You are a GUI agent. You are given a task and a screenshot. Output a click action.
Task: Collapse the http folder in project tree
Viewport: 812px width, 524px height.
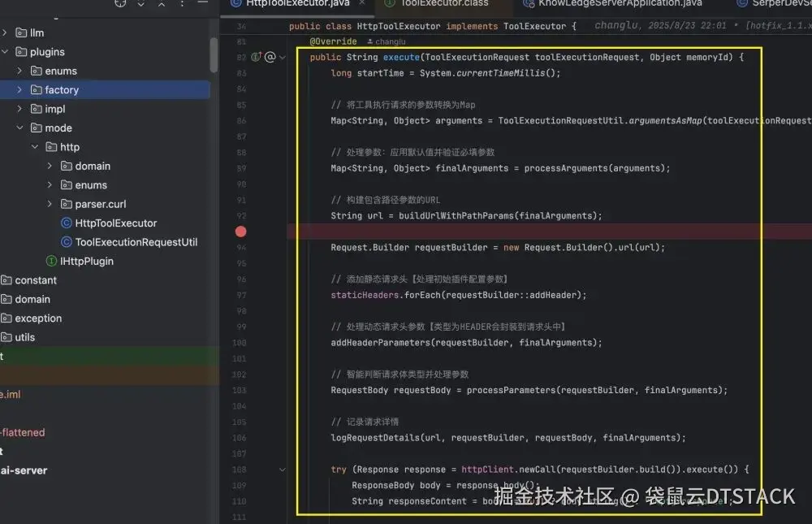coord(35,146)
